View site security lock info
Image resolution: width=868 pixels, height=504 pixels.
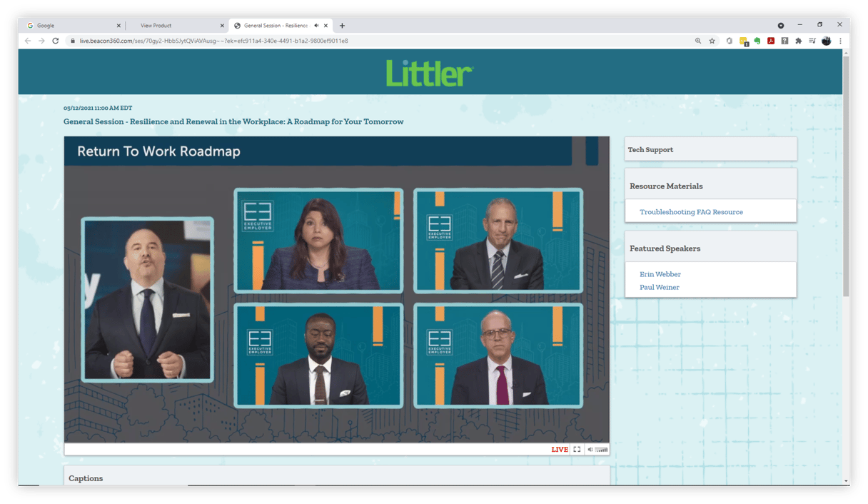coord(72,41)
